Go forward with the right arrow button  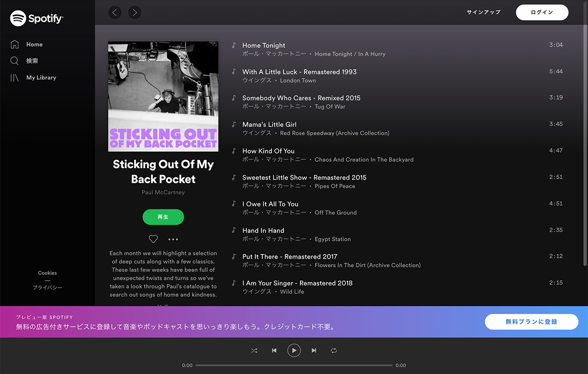(135, 12)
